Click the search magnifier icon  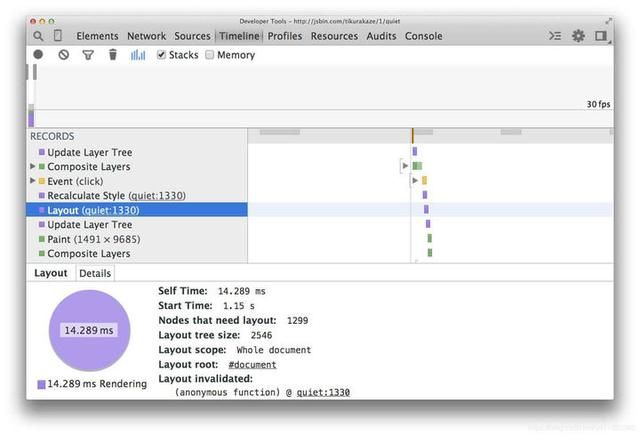click(x=38, y=36)
